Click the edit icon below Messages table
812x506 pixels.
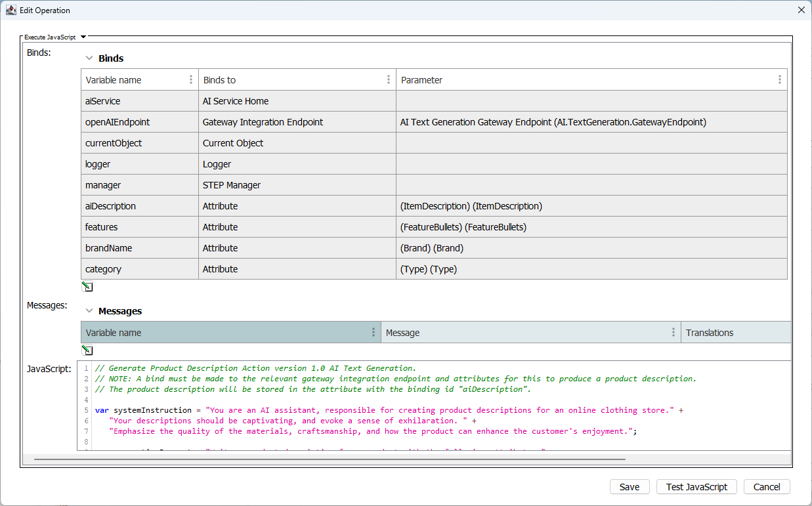click(x=87, y=350)
